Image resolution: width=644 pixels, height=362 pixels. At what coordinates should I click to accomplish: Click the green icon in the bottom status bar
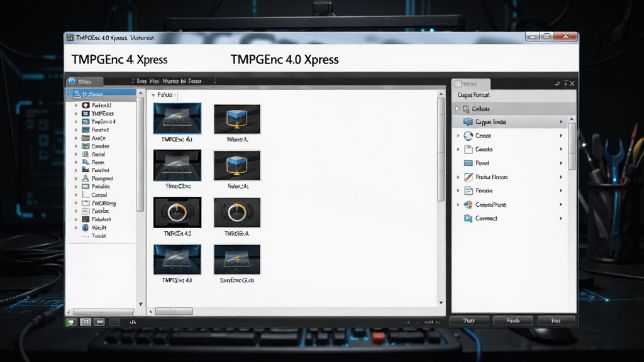click(x=71, y=322)
